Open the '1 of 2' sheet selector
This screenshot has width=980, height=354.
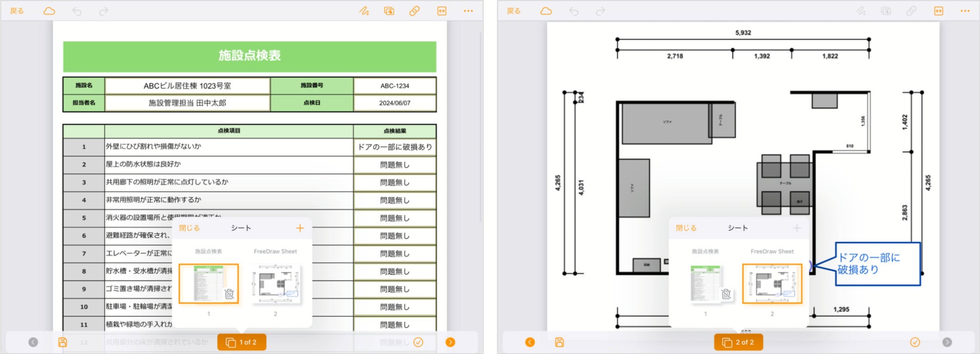[x=242, y=342]
